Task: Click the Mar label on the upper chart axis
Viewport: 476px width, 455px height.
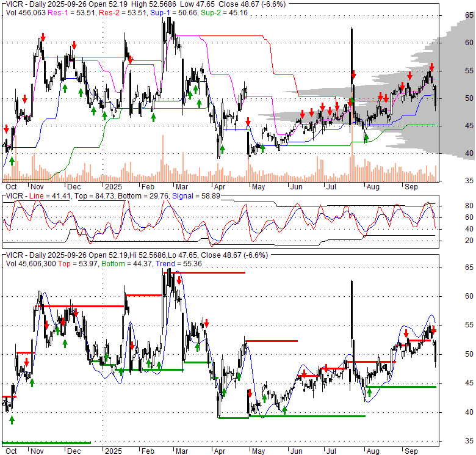Action: pyautogui.click(x=182, y=187)
